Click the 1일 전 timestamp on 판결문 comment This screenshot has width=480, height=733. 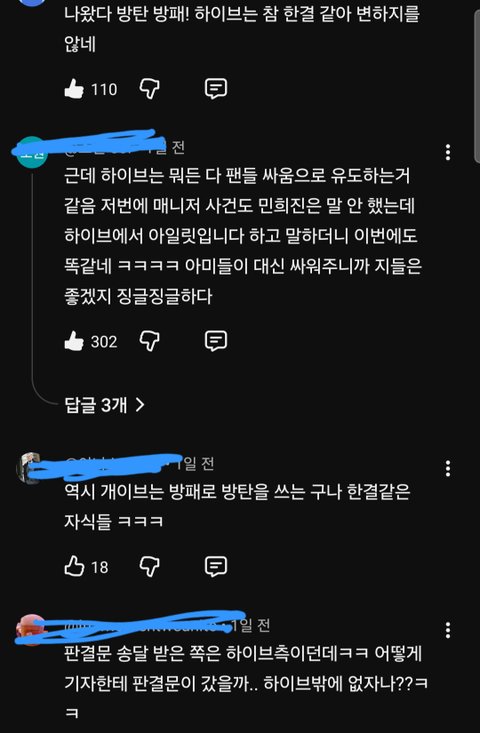point(250,625)
